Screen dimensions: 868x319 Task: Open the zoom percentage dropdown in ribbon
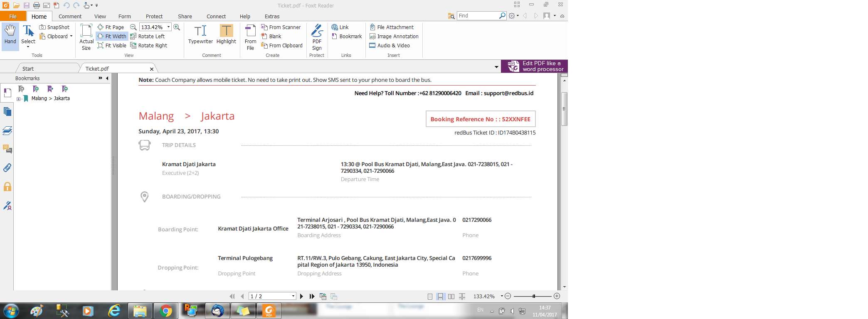168,27
